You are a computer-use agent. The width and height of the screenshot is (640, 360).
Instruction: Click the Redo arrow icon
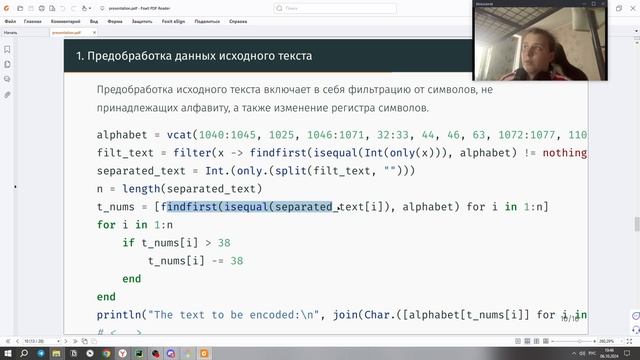pos(73,8)
